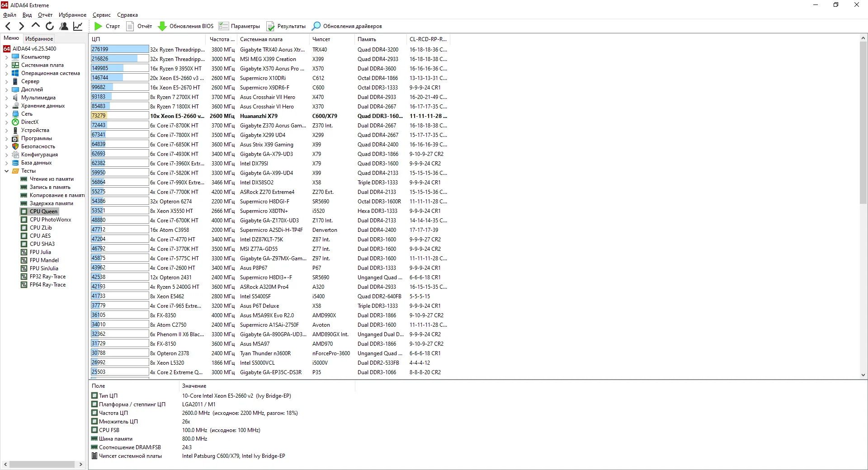Expand the Хранение данных tree node
The width and height of the screenshot is (868, 470).
tap(6, 106)
